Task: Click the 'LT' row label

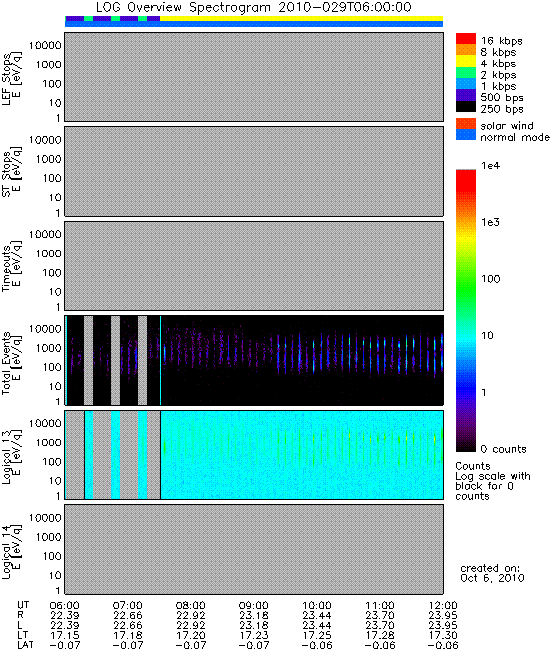Action: click(x=22, y=635)
